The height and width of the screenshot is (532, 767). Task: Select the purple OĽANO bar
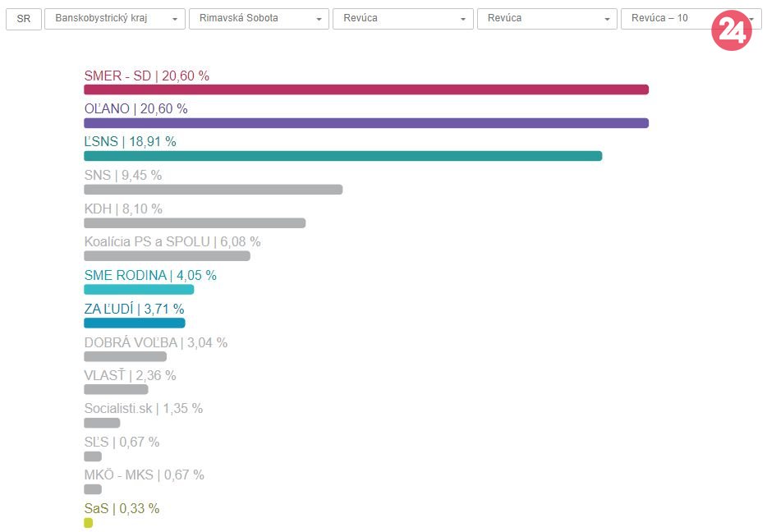point(365,123)
